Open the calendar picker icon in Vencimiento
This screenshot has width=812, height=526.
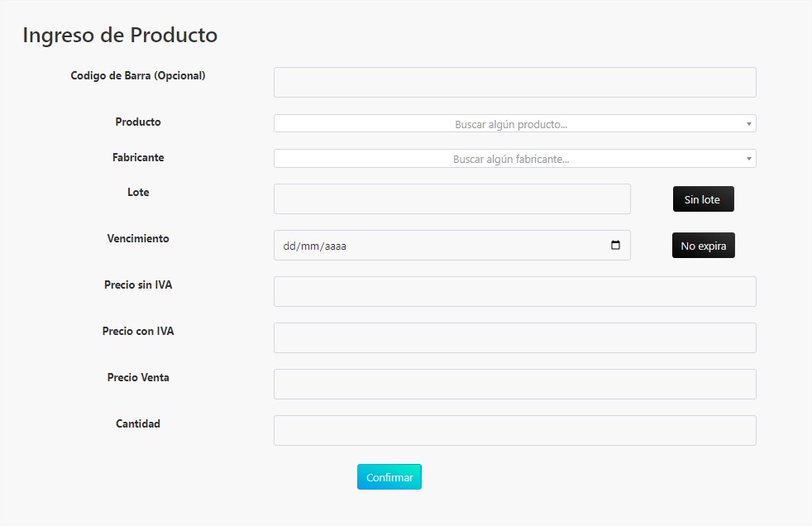click(x=615, y=245)
